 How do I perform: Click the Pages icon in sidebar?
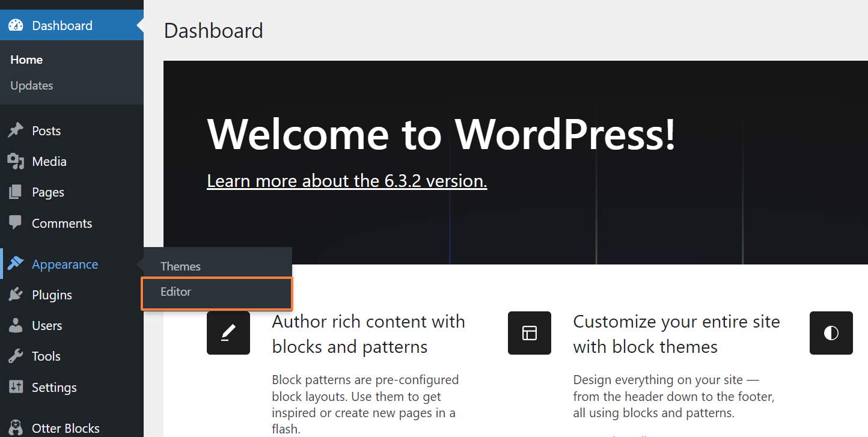point(16,192)
